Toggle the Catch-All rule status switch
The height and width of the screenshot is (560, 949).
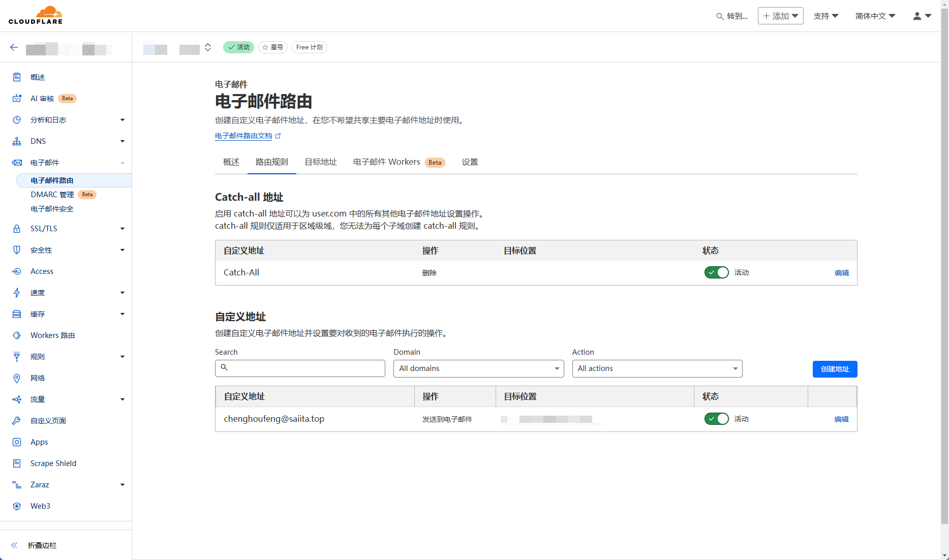click(716, 273)
